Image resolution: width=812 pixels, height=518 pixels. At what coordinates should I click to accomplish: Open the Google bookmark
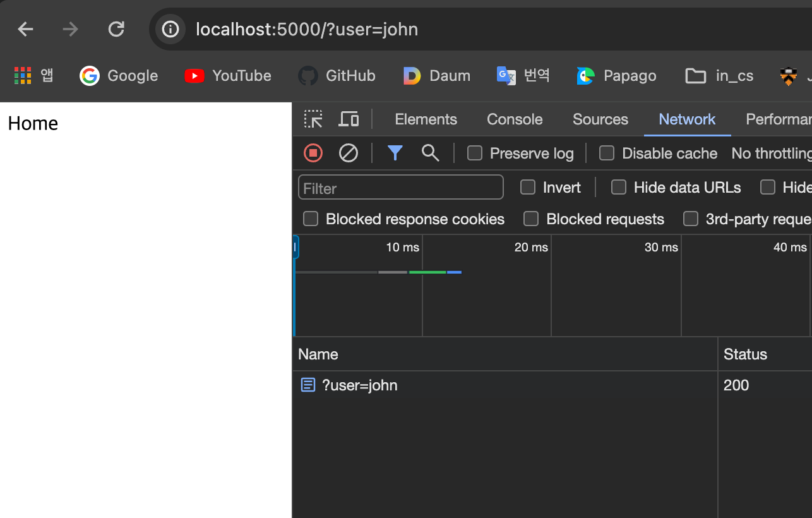(119, 76)
